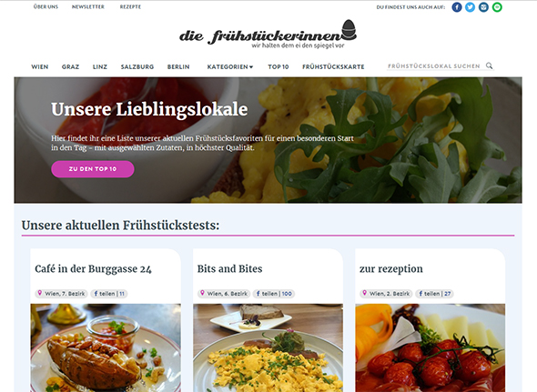The height and width of the screenshot is (392, 537).
Task: Open Café in der Burggasse 24 photo
Action: [106, 347]
